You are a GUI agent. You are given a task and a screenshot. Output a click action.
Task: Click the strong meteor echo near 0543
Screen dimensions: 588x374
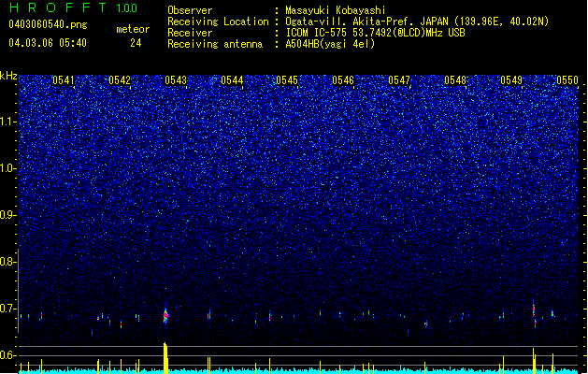(x=165, y=315)
